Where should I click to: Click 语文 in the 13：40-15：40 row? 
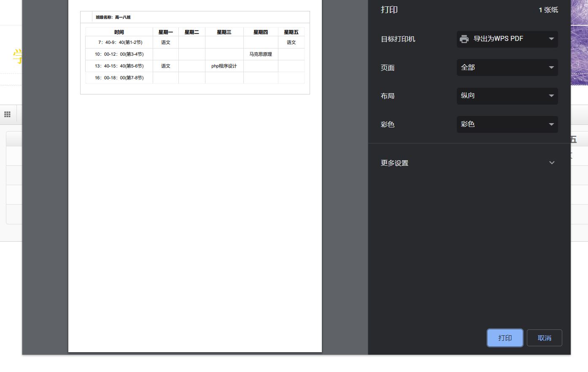click(x=166, y=66)
